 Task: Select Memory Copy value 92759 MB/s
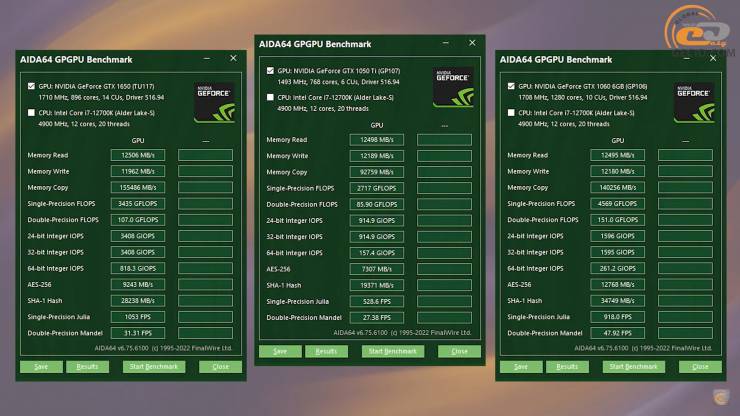(x=377, y=172)
